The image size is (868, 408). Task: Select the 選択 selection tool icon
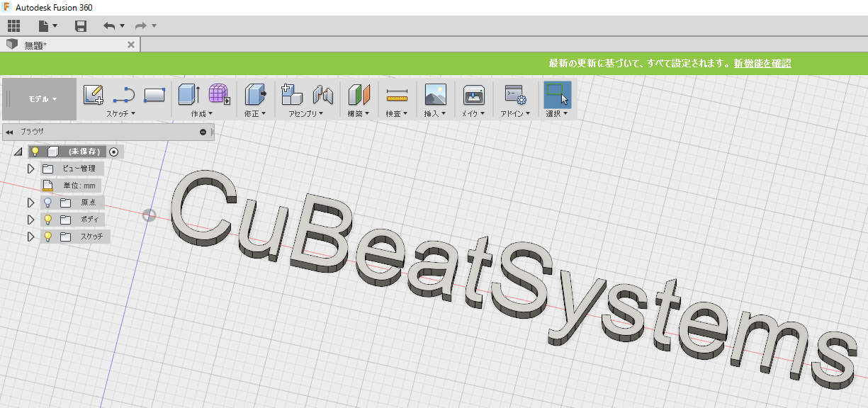click(x=556, y=93)
